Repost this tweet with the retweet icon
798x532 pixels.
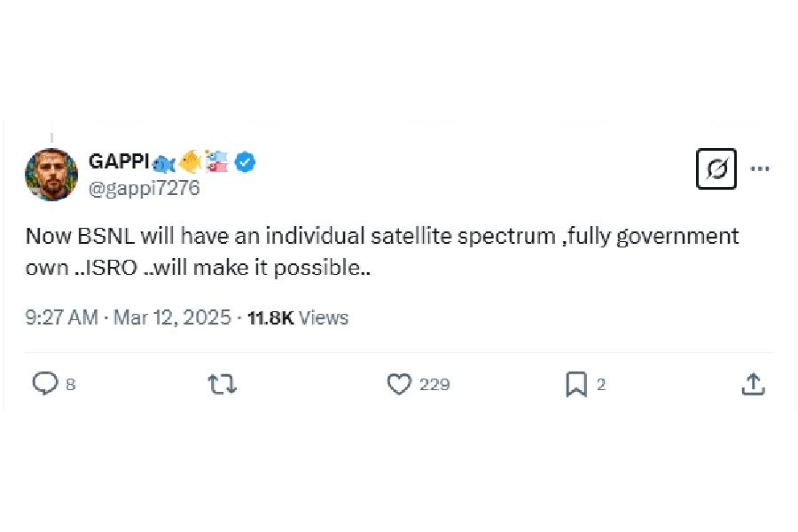[222, 383]
